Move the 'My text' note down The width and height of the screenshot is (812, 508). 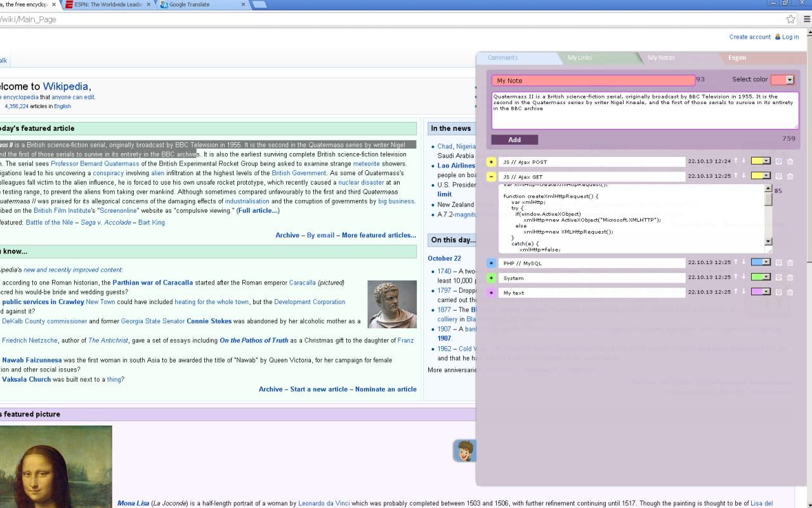pyautogui.click(x=743, y=291)
